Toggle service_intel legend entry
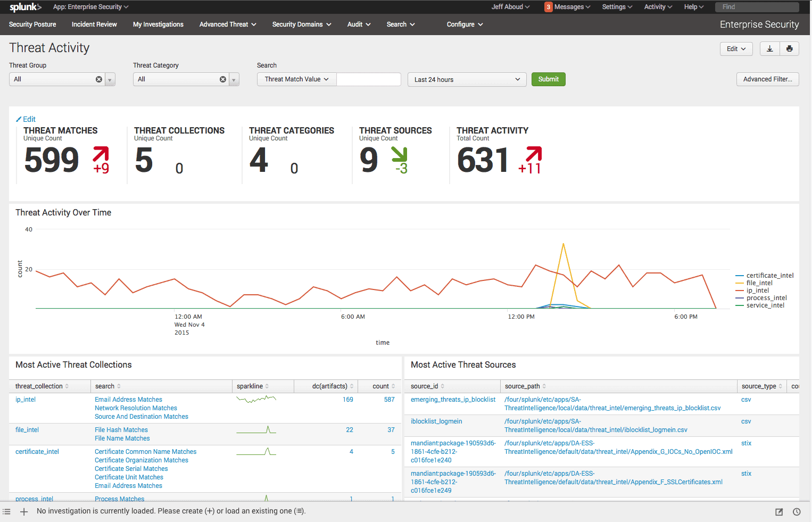The width and height of the screenshot is (812, 522). [x=760, y=305]
